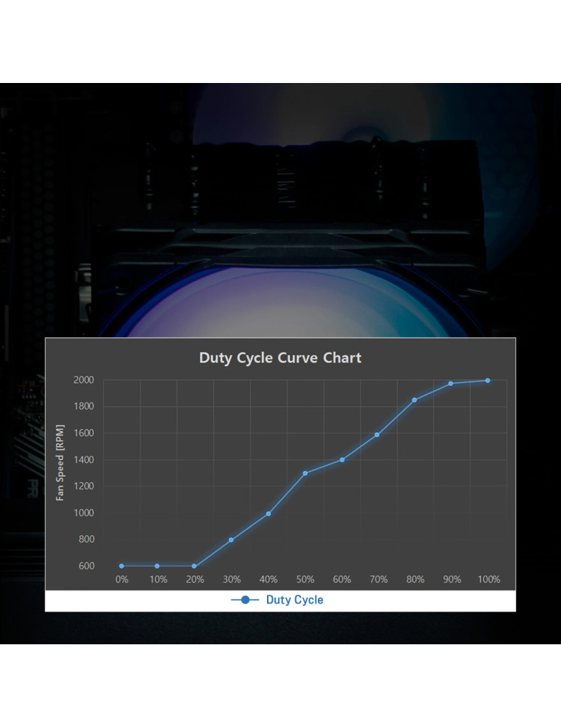Select the data point at 90% duty cycle
Viewport: 561px width, 728px height.
coord(450,384)
